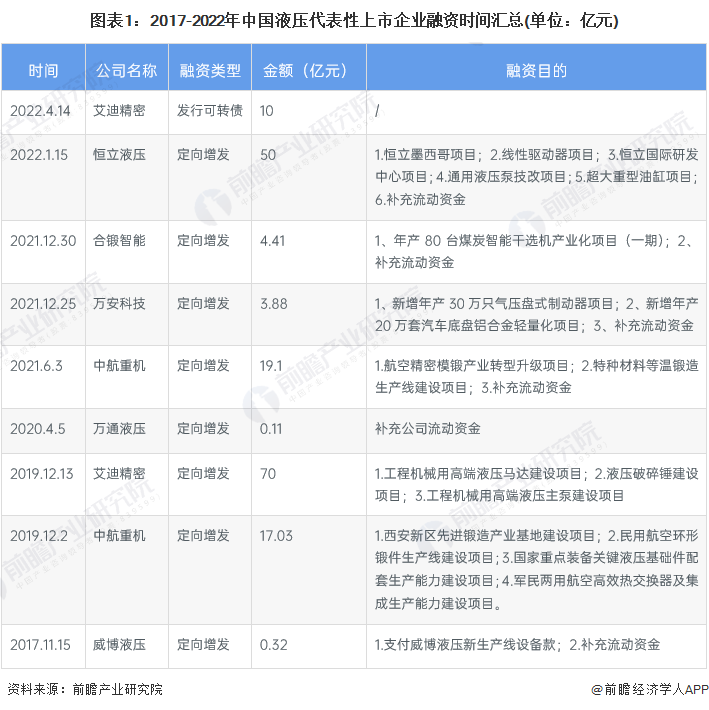Select 艾迪精密 in the 2019.12.13 row
This screenshot has width=709, height=710.
[120, 474]
